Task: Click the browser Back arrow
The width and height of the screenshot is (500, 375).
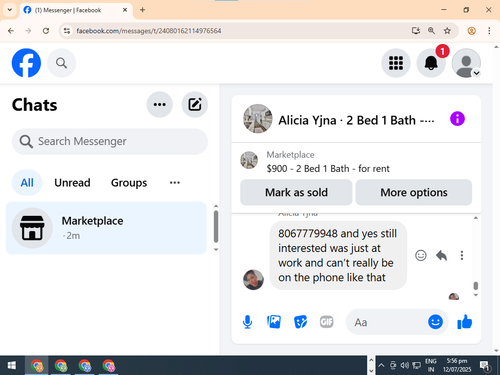Action: point(11,31)
